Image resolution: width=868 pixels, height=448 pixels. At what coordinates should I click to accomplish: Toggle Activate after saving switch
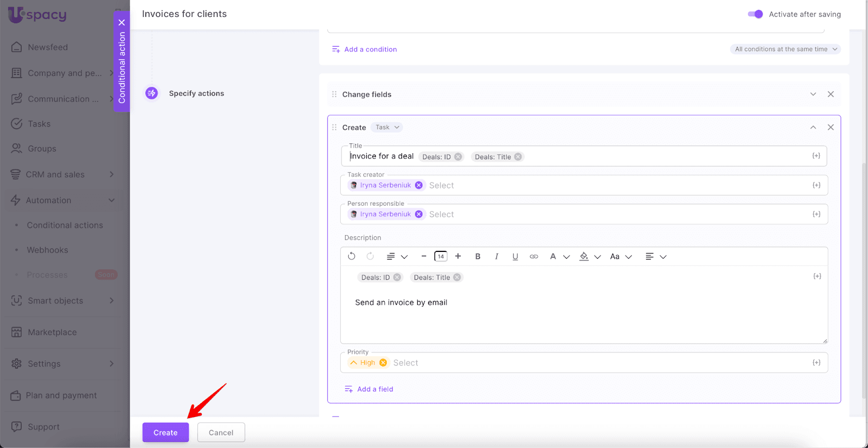pos(755,14)
